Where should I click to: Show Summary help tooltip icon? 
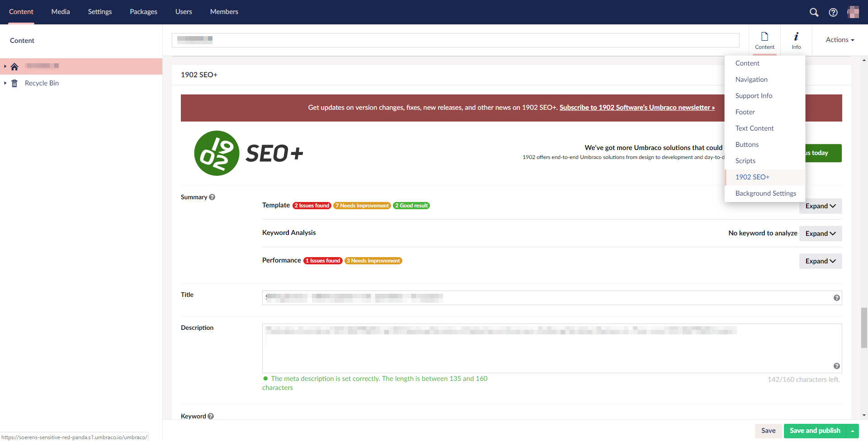(x=212, y=197)
